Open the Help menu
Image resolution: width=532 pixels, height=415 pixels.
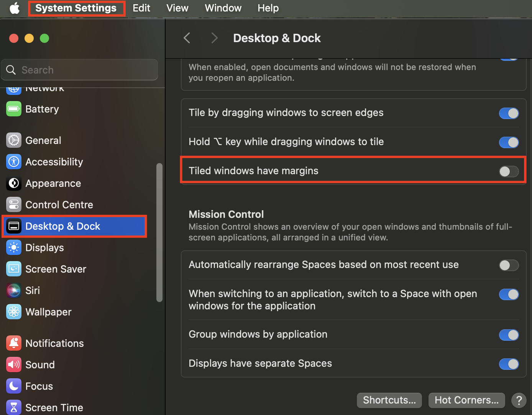tap(268, 8)
